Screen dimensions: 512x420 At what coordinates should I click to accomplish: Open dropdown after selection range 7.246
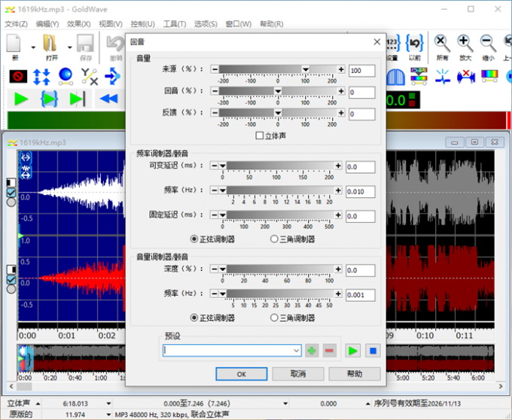pos(285,403)
